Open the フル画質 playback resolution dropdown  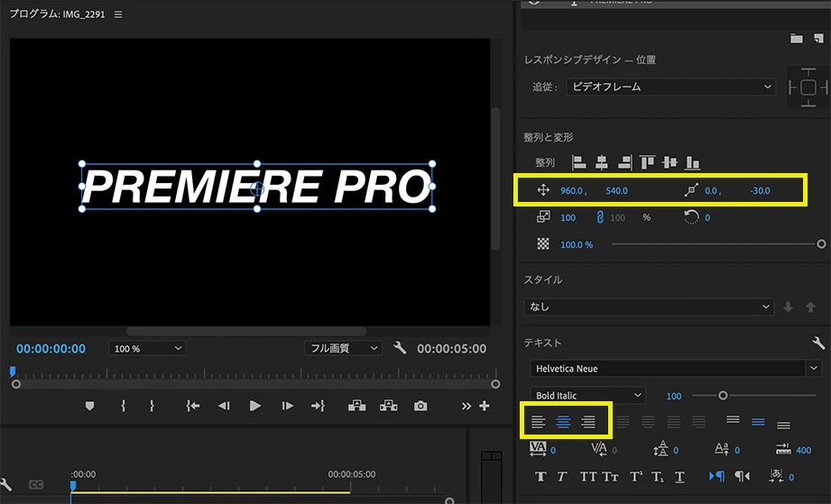[343, 348]
